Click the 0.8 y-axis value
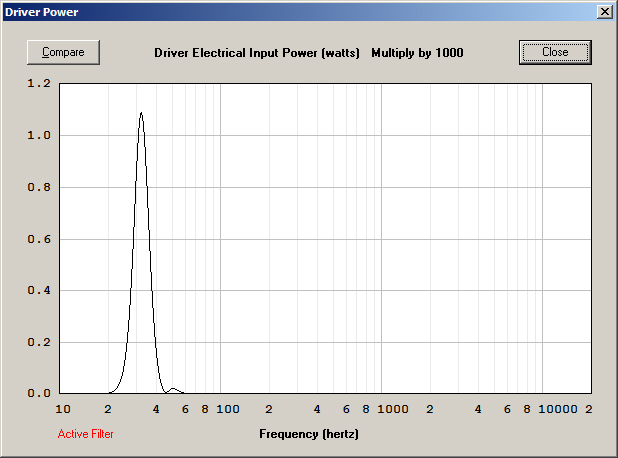This screenshot has height=458, width=618. (x=39, y=187)
